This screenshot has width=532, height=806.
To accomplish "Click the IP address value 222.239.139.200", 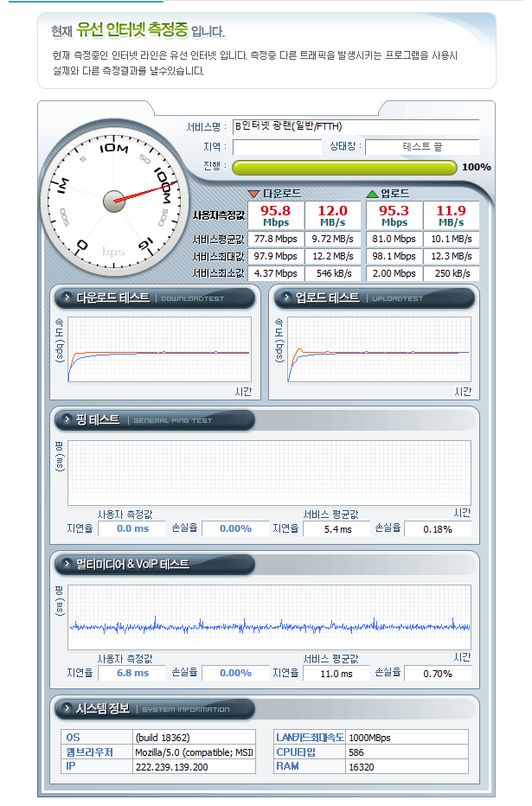I will [x=171, y=766].
